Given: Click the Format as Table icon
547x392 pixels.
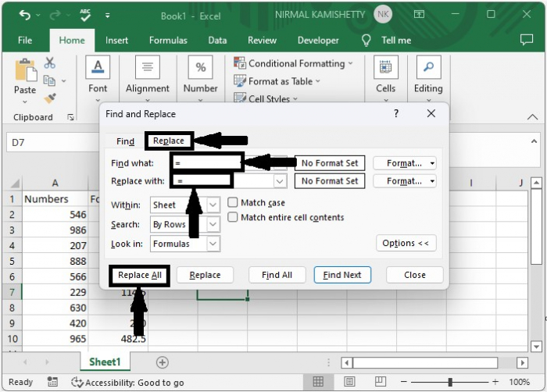Looking at the screenshot, I should [240, 81].
